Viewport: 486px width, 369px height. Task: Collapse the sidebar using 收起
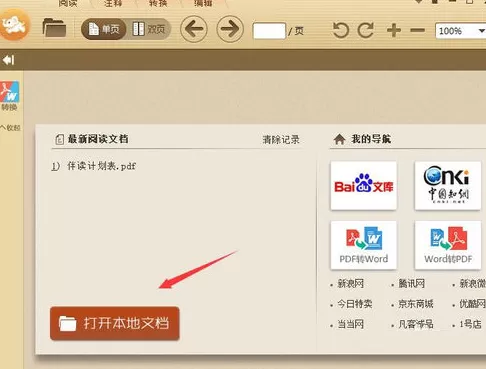[x=10, y=128]
